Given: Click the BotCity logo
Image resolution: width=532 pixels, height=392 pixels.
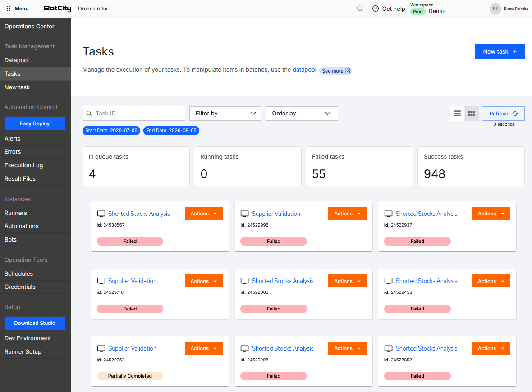Looking at the screenshot, I should pyautogui.click(x=58, y=9).
